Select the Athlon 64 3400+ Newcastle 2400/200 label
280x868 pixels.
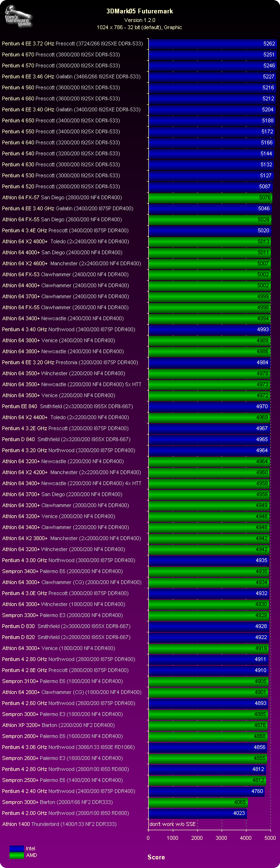point(63,318)
